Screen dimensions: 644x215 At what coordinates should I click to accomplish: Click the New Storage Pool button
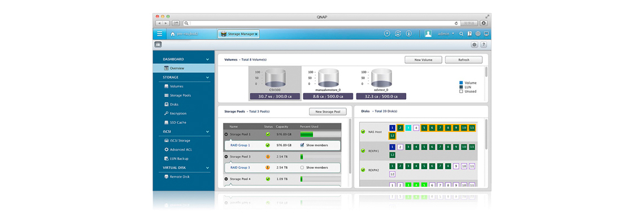coord(328,112)
